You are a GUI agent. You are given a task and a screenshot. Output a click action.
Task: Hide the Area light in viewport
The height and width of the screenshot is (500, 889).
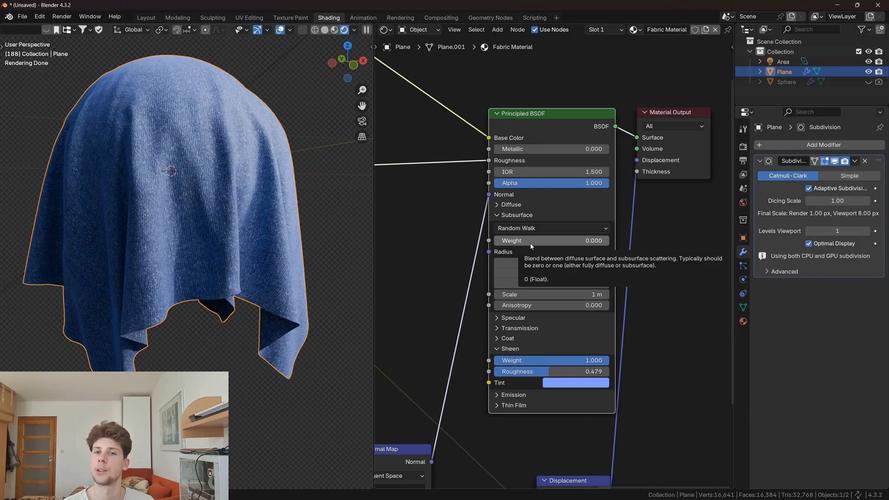(x=868, y=62)
